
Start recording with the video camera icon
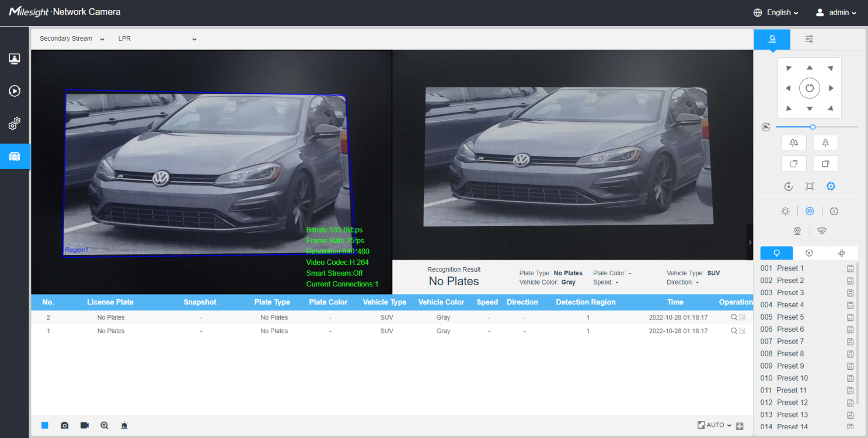click(85, 425)
